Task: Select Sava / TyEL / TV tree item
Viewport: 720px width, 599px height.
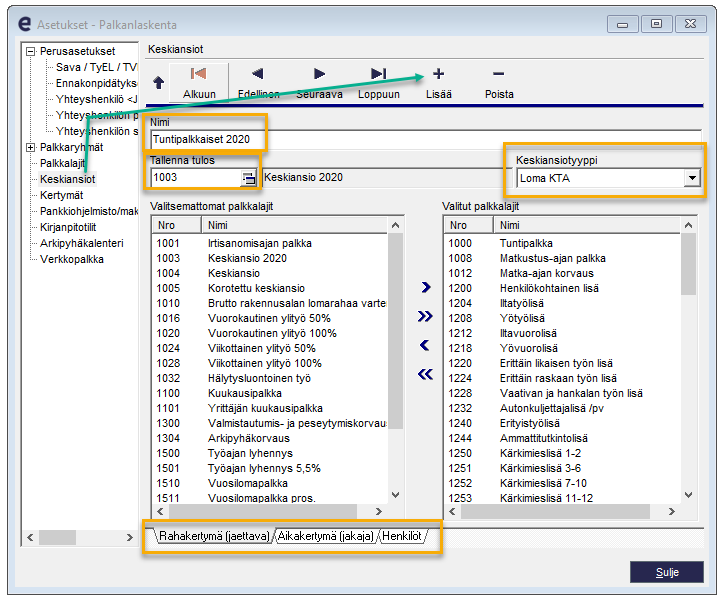Action: pos(96,67)
